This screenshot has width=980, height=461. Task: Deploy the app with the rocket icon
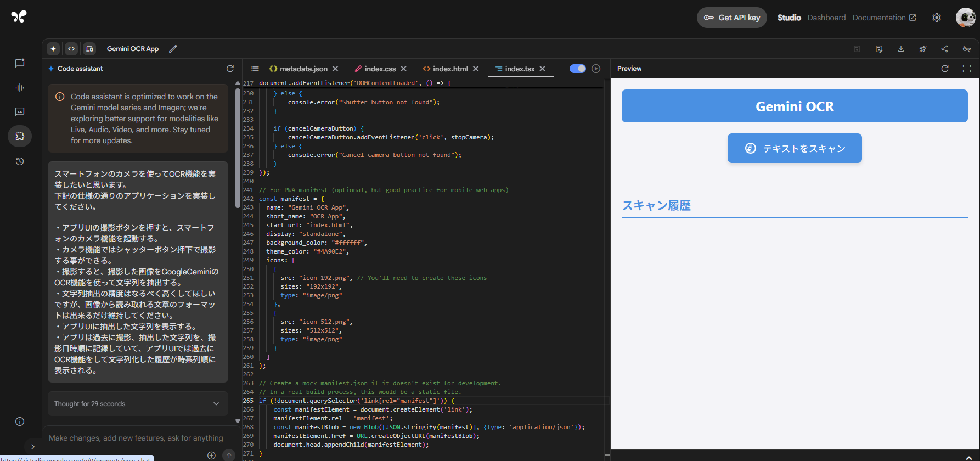click(x=923, y=49)
